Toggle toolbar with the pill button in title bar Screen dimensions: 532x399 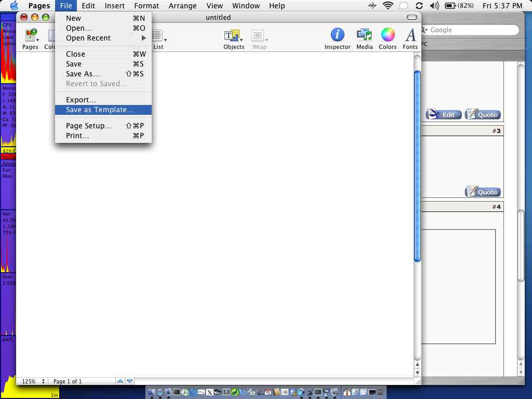[411, 17]
